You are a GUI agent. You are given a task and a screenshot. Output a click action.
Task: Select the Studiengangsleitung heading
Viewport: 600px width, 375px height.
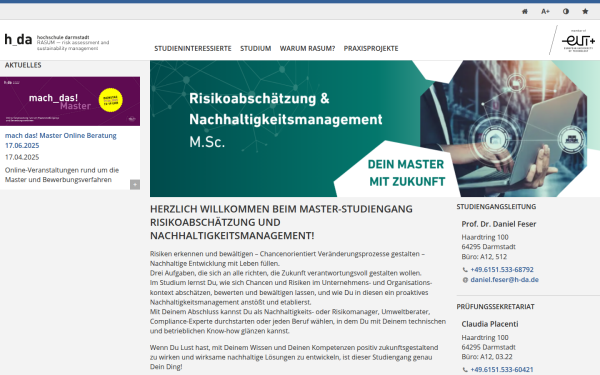click(496, 207)
